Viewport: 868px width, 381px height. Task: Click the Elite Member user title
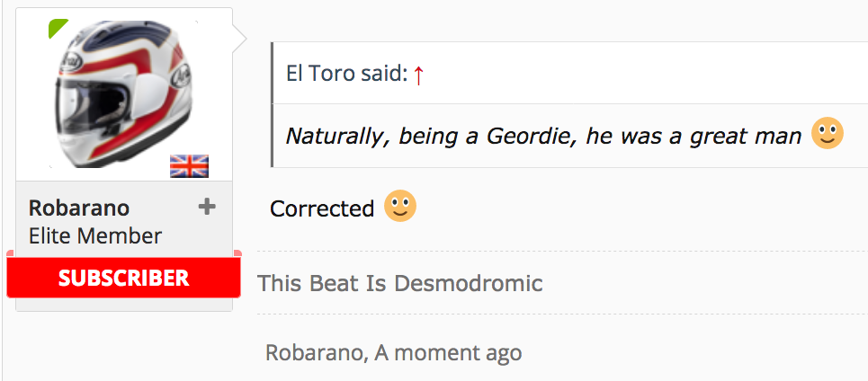[95, 236]
